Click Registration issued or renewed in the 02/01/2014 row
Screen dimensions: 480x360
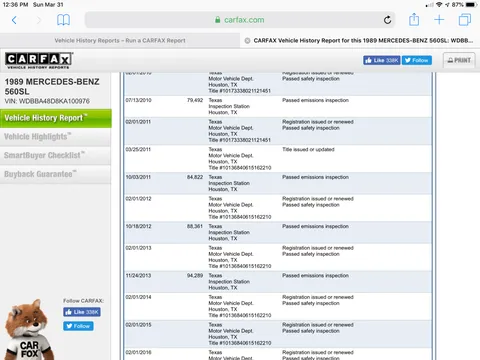318,297
